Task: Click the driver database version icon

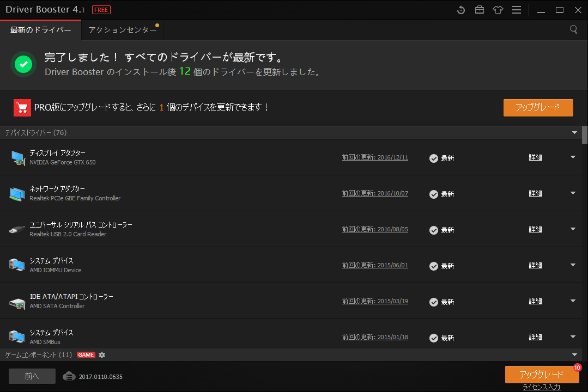Action: [x=69, y=376]
